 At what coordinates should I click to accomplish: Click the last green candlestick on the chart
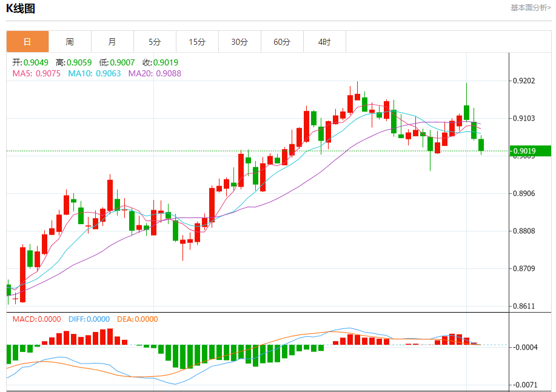tap(481, 145)
